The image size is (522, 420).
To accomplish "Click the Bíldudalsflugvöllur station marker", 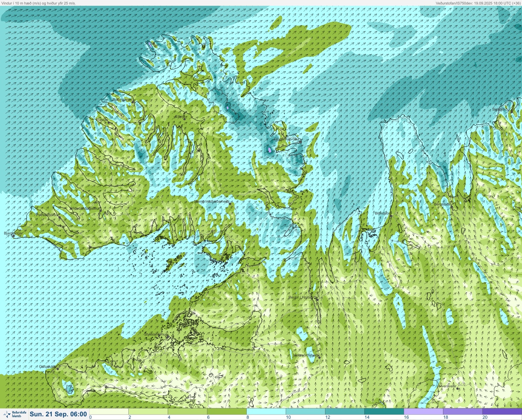I will pyautogui.click(x=100, y=210).
